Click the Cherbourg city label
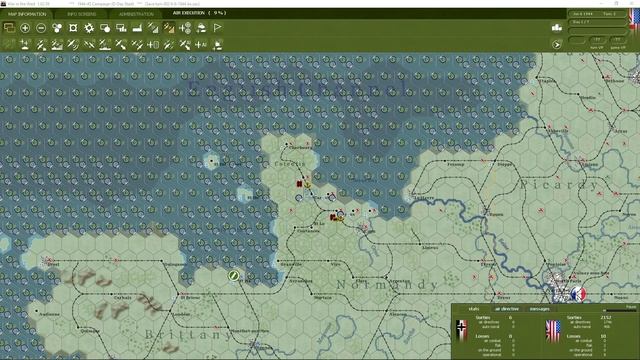 (x=300, y=148)
